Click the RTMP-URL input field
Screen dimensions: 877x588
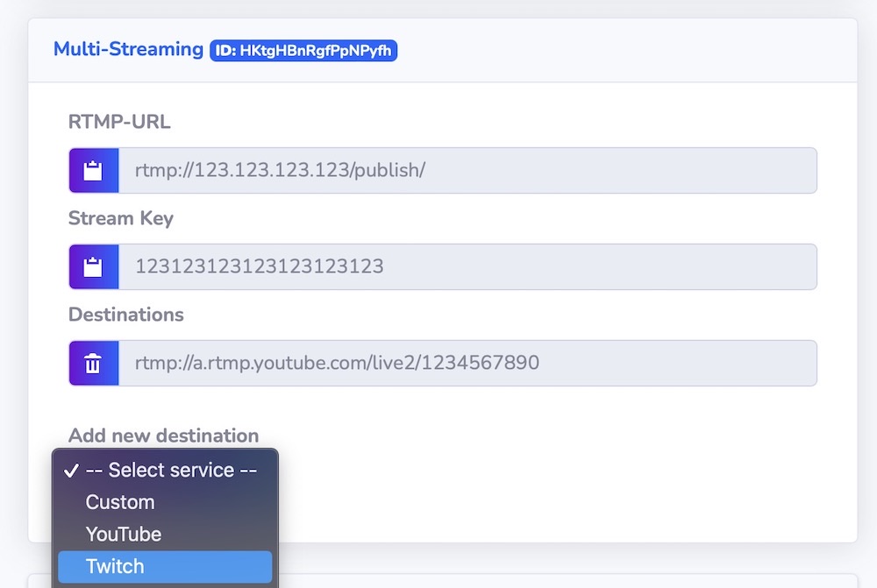click(467, 170)
